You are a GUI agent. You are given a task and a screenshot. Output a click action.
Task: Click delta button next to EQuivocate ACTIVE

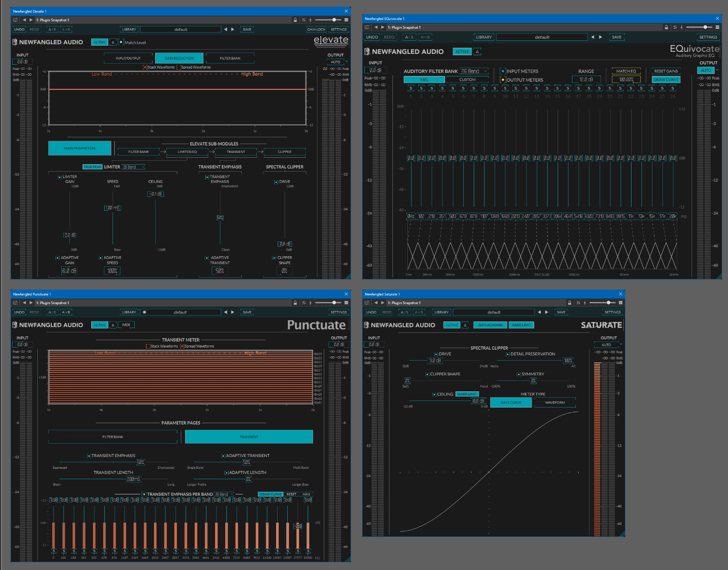(x=477, y=52)
